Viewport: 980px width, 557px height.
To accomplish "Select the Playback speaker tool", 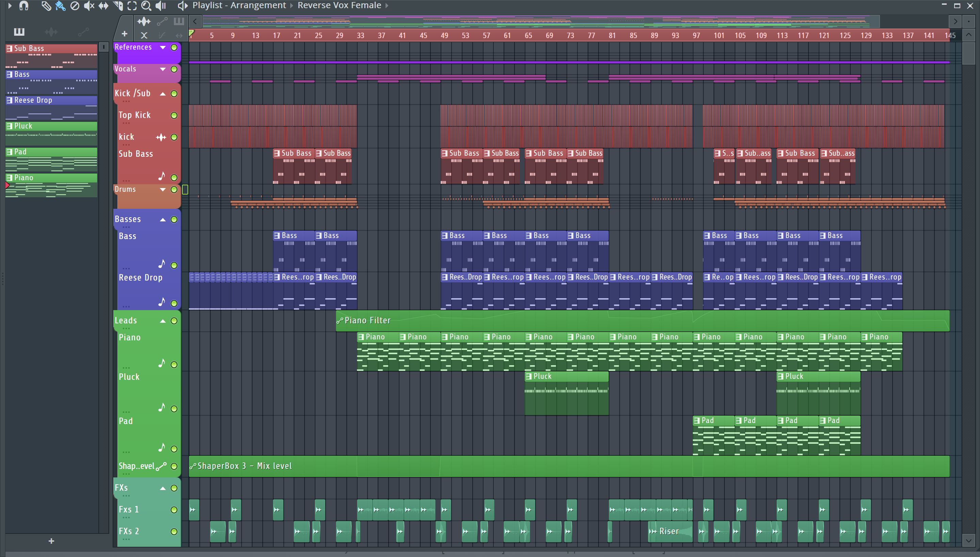I will point(161,6).
